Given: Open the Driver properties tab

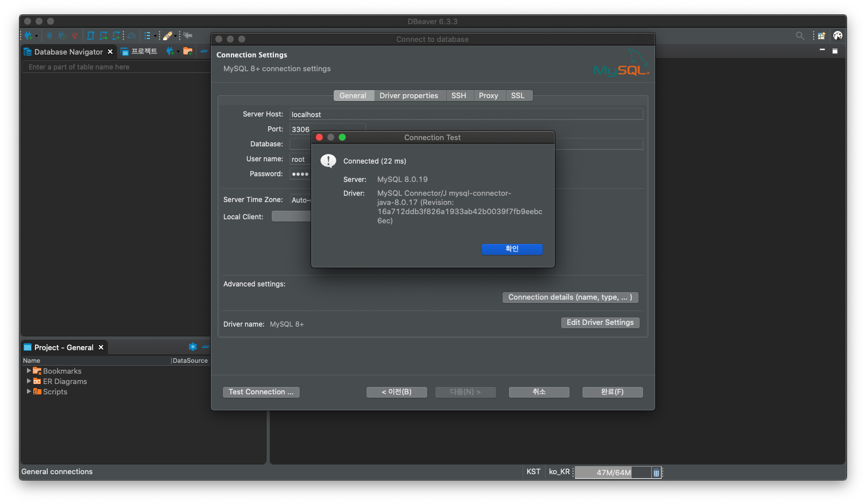Looking at the screenshot, I should coord(409,96).
